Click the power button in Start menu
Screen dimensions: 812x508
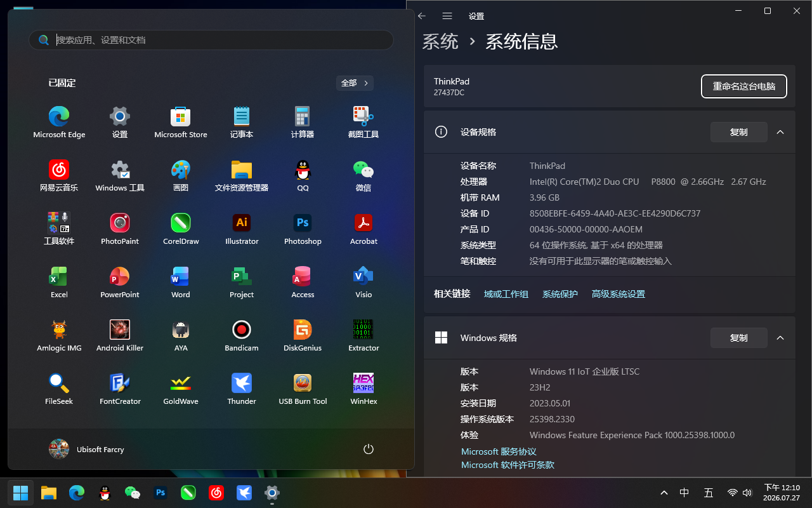(x=369, y=449)
